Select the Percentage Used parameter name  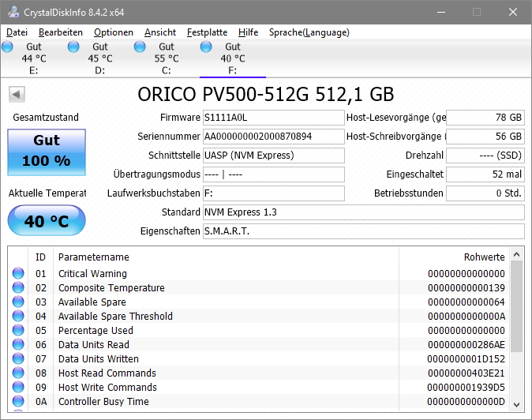click(x=96, y=331)
